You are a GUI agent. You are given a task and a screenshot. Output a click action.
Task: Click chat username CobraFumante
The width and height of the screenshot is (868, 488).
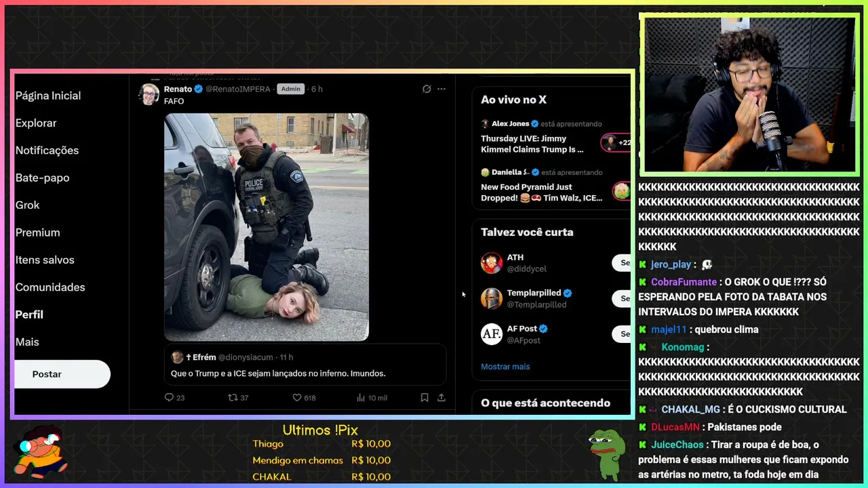[x=684, y=282]
